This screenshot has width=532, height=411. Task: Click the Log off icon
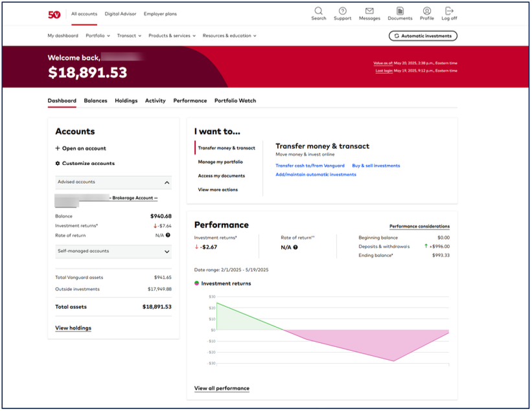click(x=449, y=11)
